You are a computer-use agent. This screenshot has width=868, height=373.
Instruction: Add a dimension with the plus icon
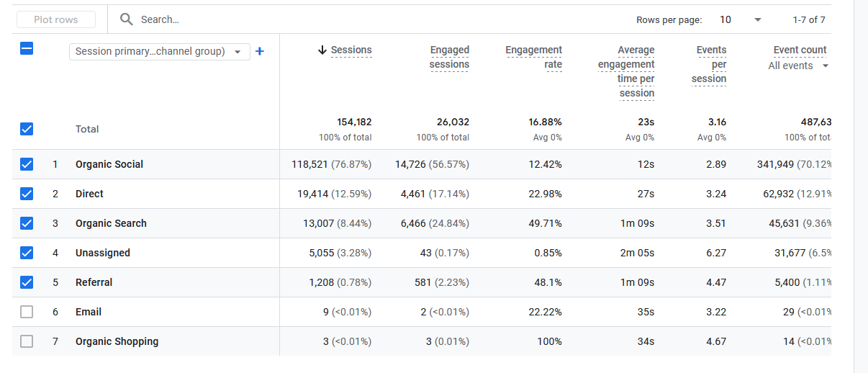260,51
